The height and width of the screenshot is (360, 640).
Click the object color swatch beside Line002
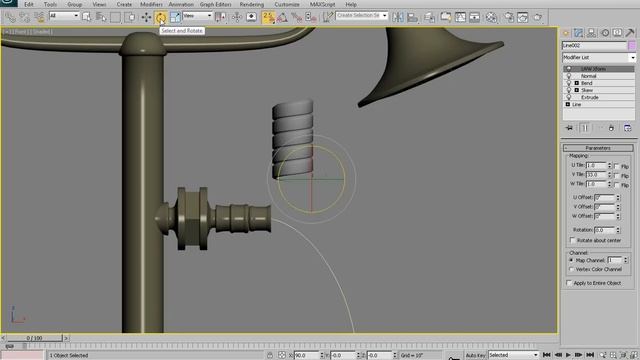632,45
